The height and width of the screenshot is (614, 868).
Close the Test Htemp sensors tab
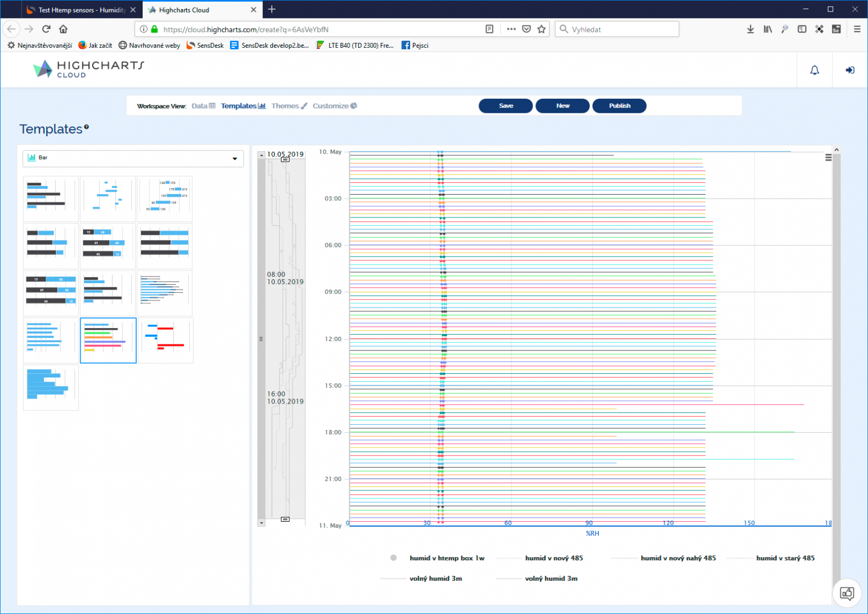coord(133,10)
